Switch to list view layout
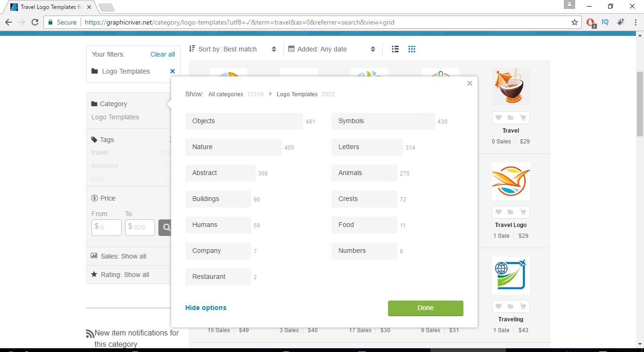Image resolution: width=644 pixels, height=352 pixels. (x=396, y=49)
